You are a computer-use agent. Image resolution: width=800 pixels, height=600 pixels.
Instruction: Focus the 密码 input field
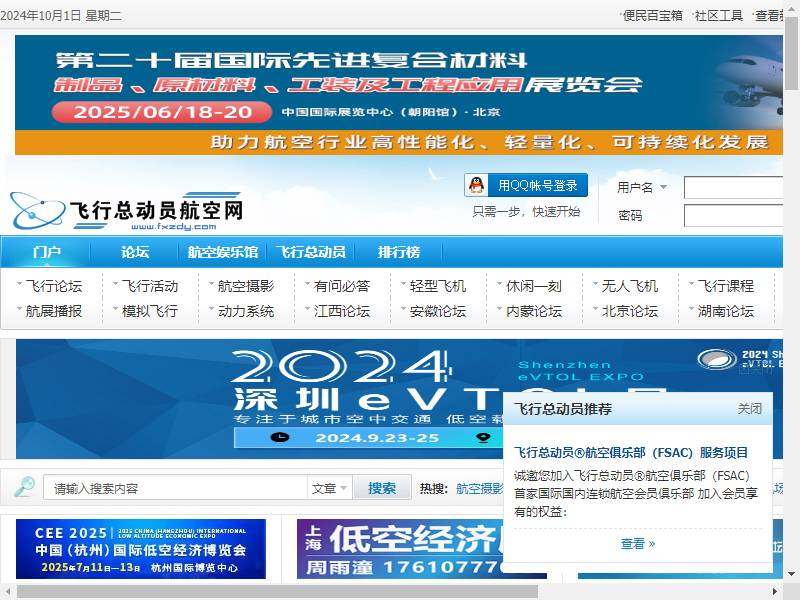(733, 215)
